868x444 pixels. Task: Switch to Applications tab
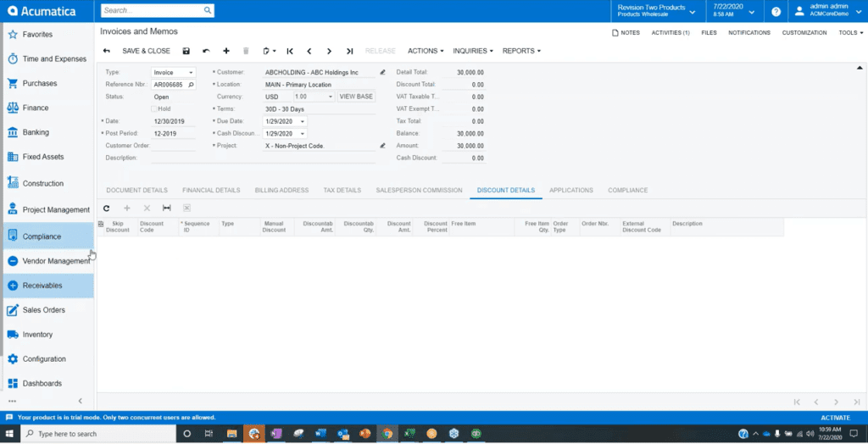(570, 190)
